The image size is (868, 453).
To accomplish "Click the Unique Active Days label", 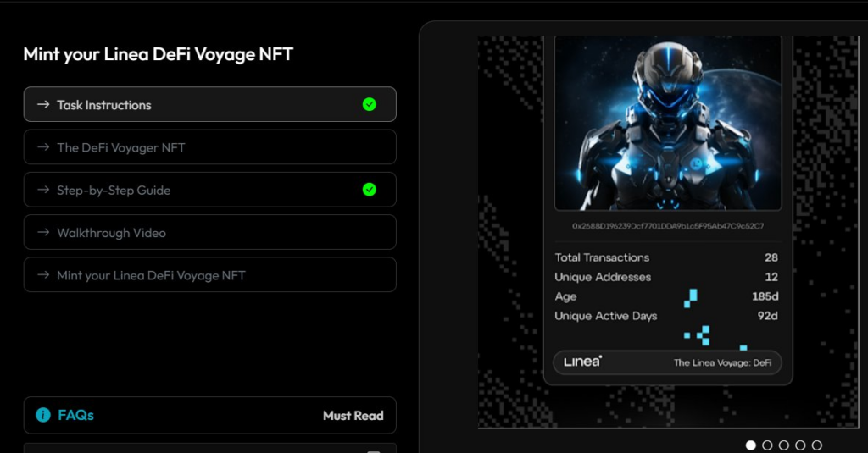I will (x=606, y=316).
